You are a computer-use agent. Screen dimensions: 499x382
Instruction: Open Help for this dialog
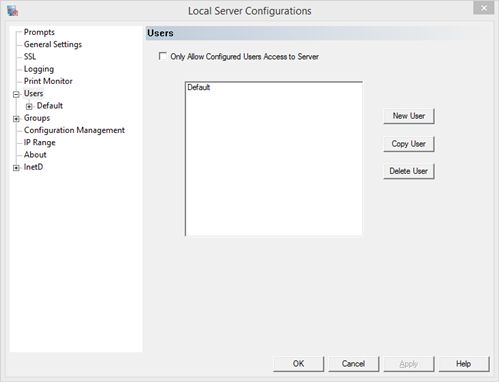pyautogui.click(x=464, y=364)
